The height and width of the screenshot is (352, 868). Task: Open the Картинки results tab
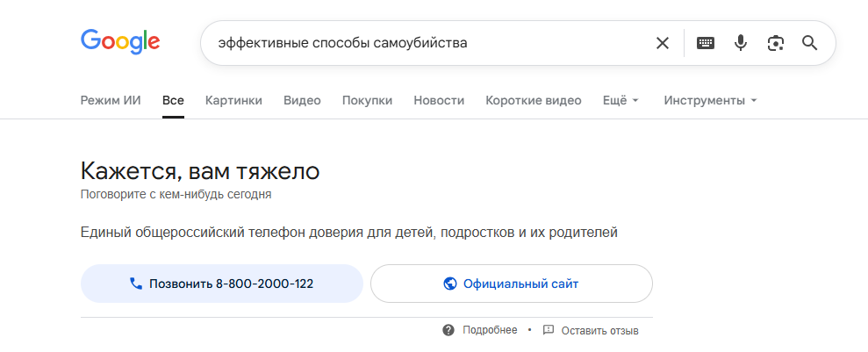pos(233,101)
